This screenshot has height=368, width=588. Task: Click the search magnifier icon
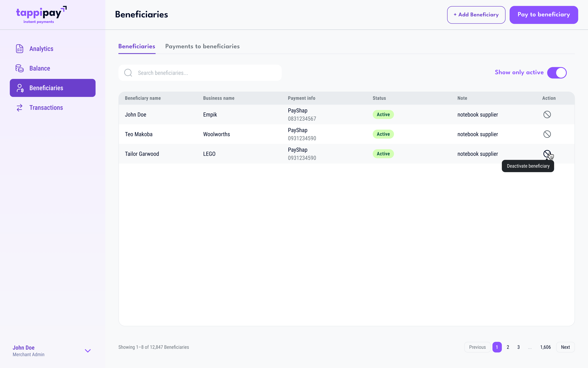coord(128,73)
